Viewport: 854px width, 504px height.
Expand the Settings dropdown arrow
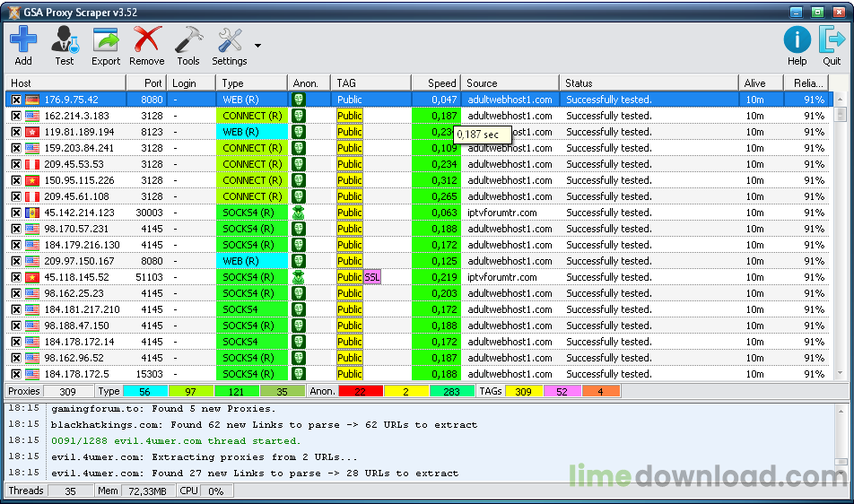click(258, 46)
